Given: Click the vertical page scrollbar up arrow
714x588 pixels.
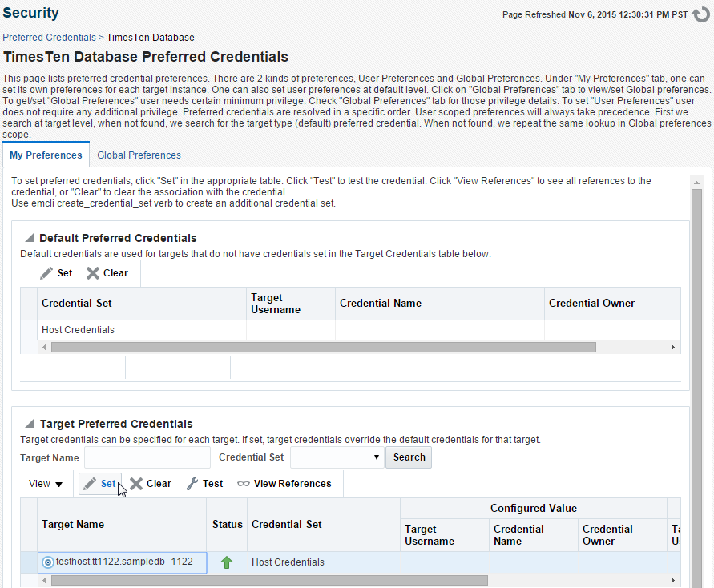Looking at the screenshot, I should click(696, 183).
